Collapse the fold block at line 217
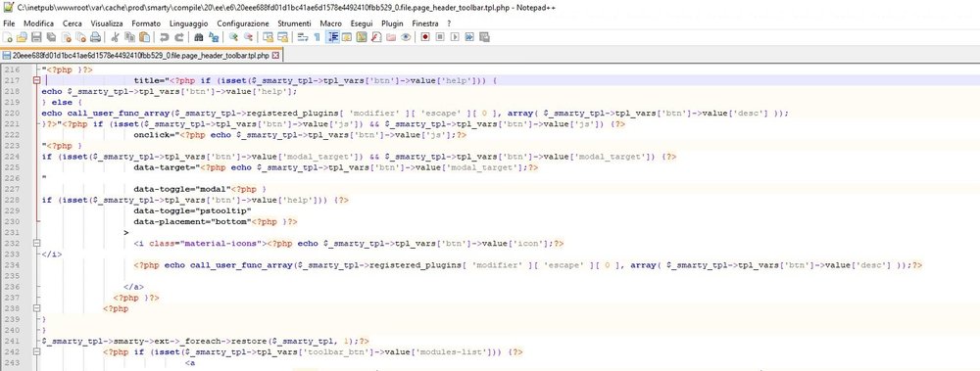Viewport: 980px width, 371px height. coord(36,80)
